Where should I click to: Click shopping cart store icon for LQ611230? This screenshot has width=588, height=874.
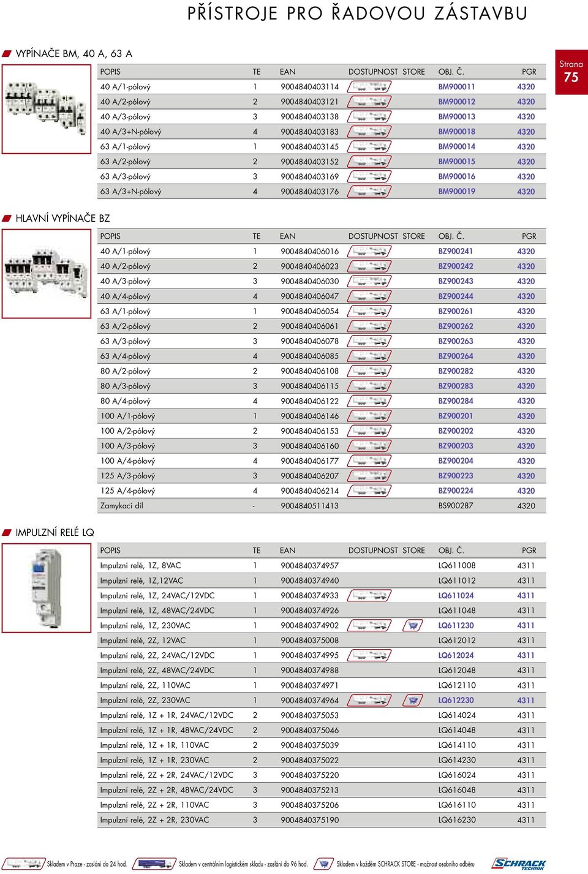click(x=413, y=625)
